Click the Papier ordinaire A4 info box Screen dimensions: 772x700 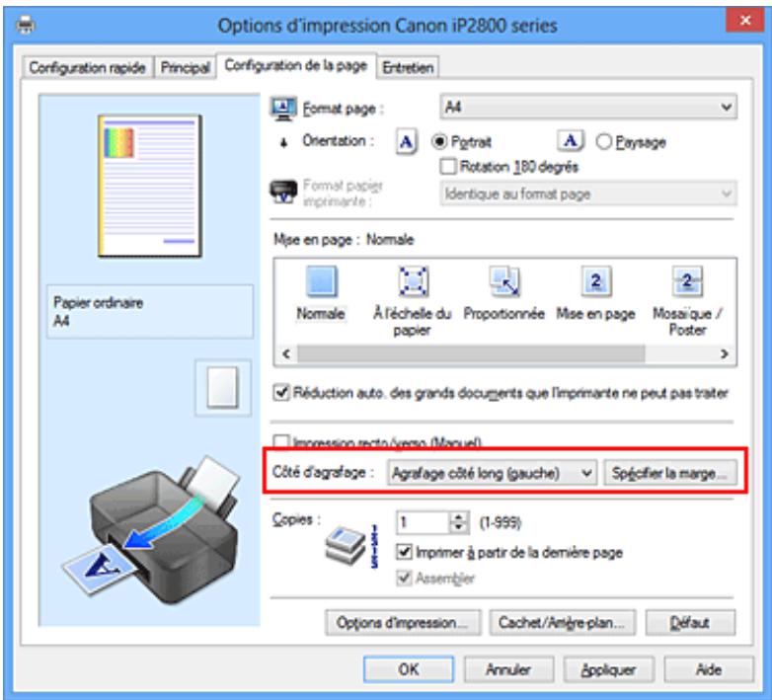pyautogui.click(x=150, y=311)
